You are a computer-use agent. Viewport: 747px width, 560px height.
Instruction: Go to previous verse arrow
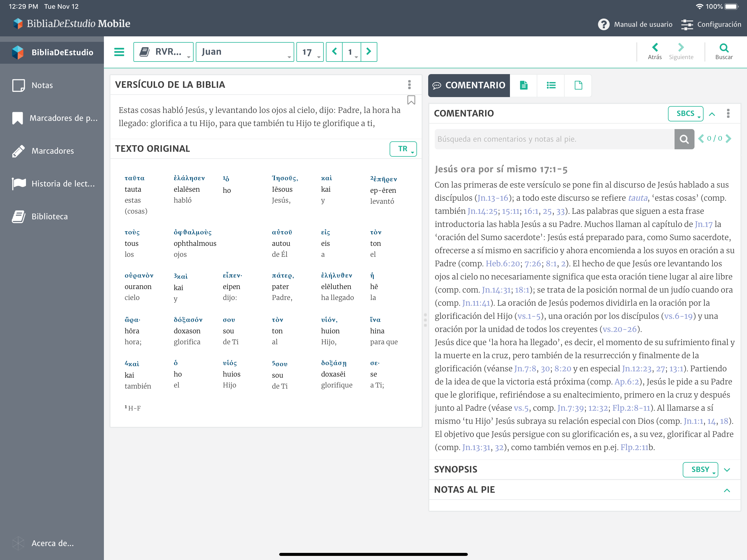334,52
